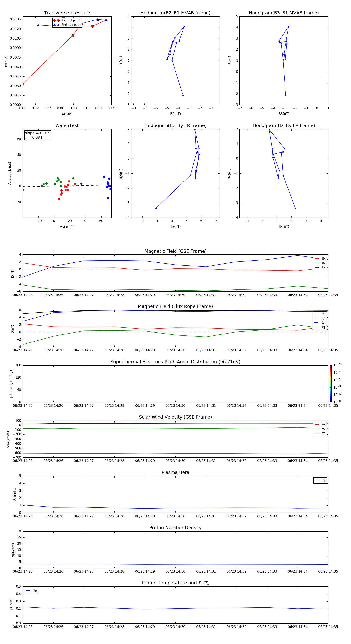Click the 'Vx' velocity legend entry
The image size is (351, 644).
point(320,424)
